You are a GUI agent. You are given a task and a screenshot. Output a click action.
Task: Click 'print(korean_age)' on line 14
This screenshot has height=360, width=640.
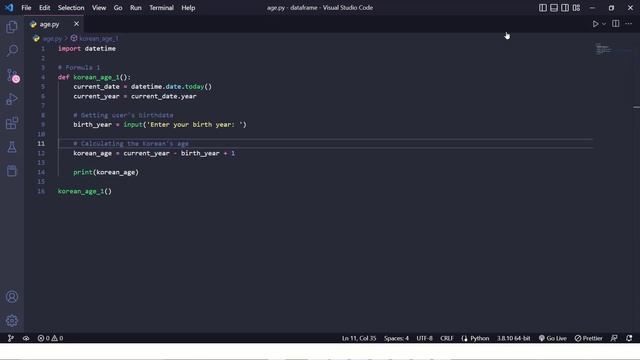[106, 172]
